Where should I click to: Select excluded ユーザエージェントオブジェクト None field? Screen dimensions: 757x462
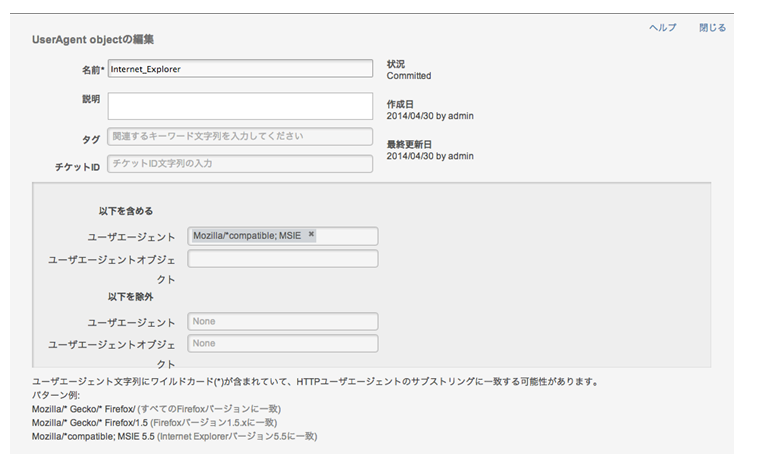pos(283,343)
